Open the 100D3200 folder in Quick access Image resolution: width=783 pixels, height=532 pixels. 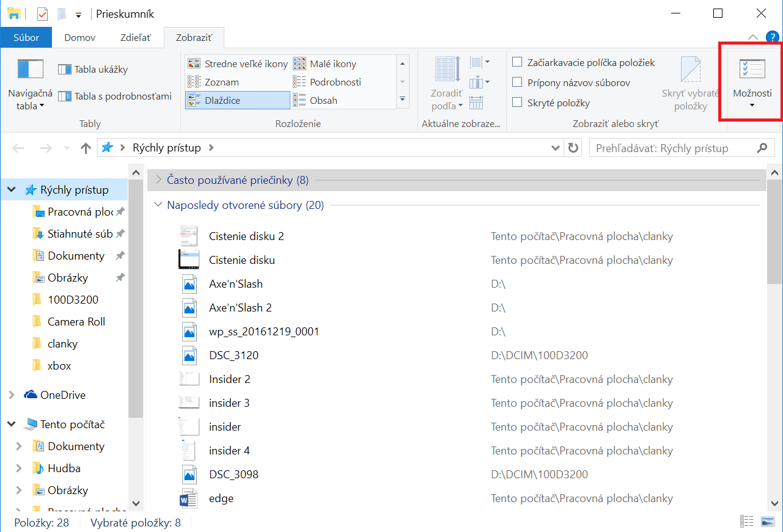coord(73,300)
